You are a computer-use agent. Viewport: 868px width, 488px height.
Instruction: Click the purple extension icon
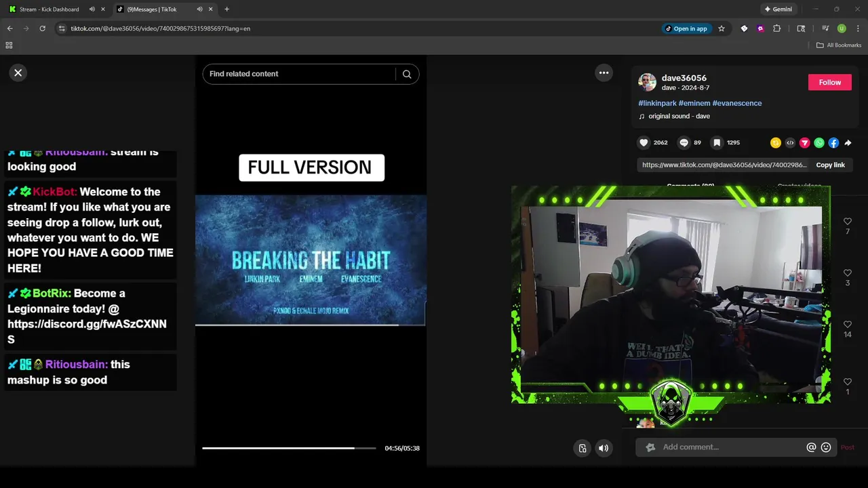coord(760,28)
